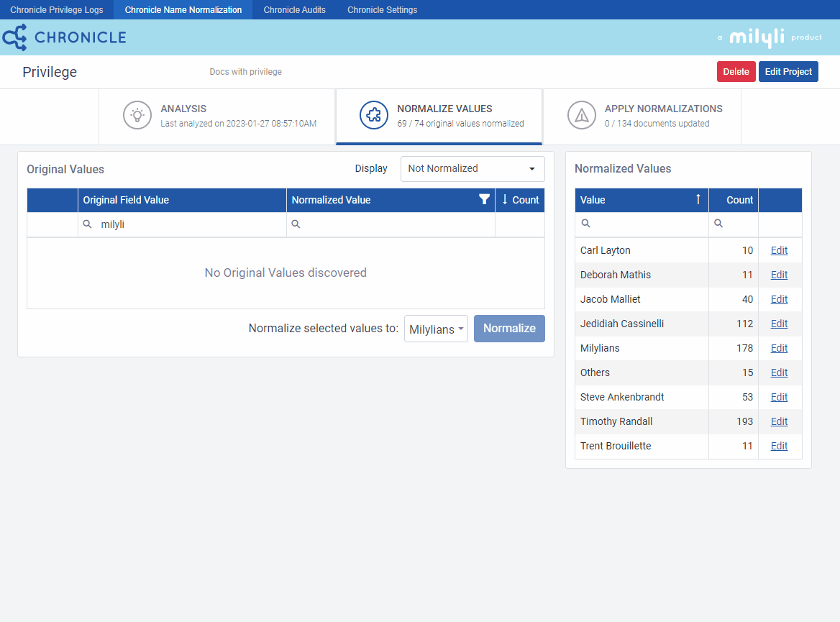
Task: Select the Carl Layton row name
Action: coord(606,250)
